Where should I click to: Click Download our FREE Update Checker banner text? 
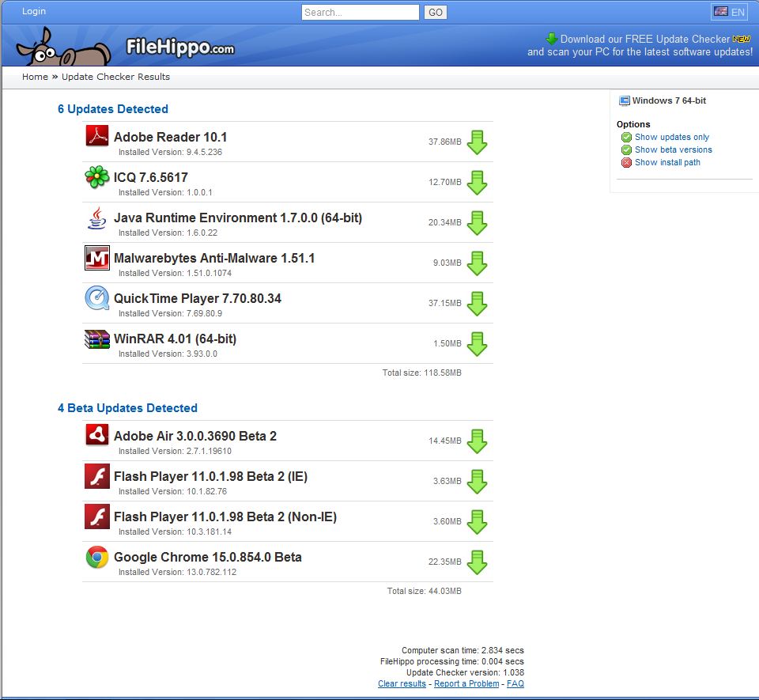[x=645, y=40]
